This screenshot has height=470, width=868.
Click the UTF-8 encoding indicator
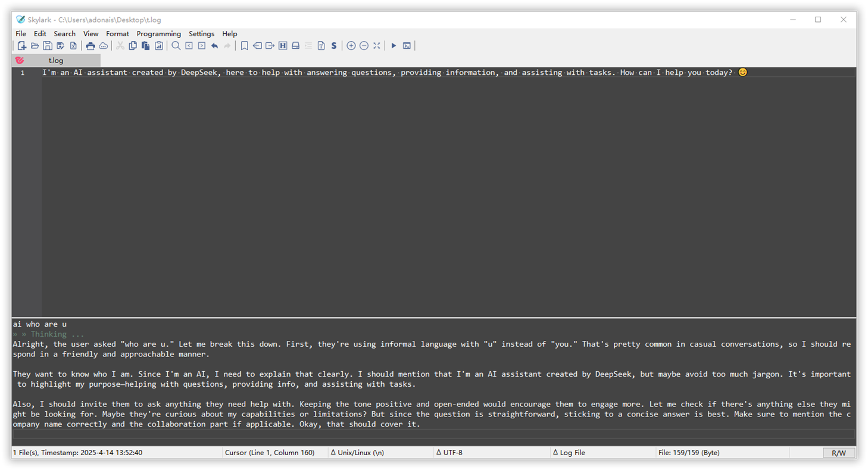(449, 453)
